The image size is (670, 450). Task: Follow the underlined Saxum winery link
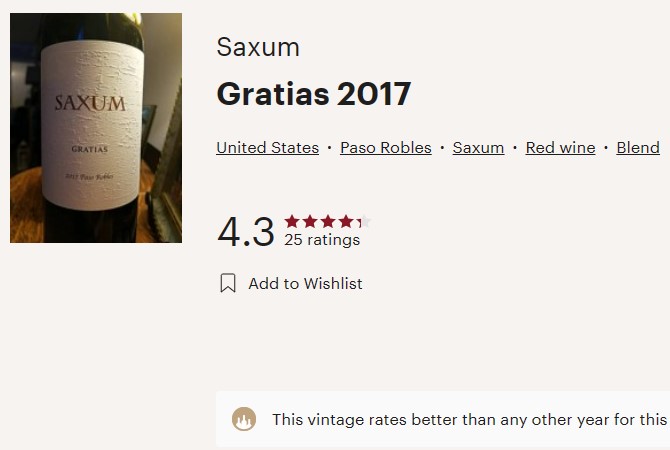pyautogui.click(x=479, y=147)
